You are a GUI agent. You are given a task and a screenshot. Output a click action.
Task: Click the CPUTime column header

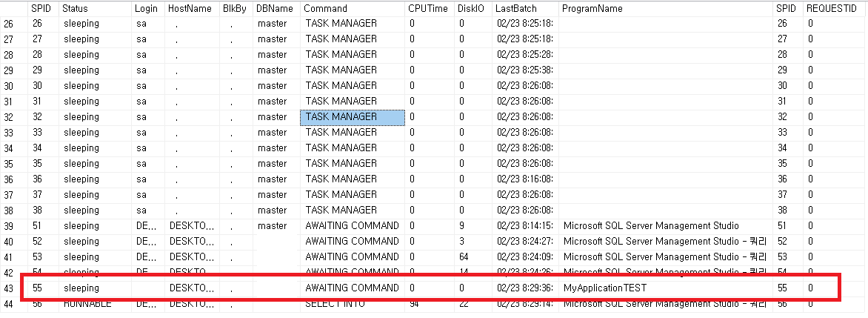[x=429, y=8]
